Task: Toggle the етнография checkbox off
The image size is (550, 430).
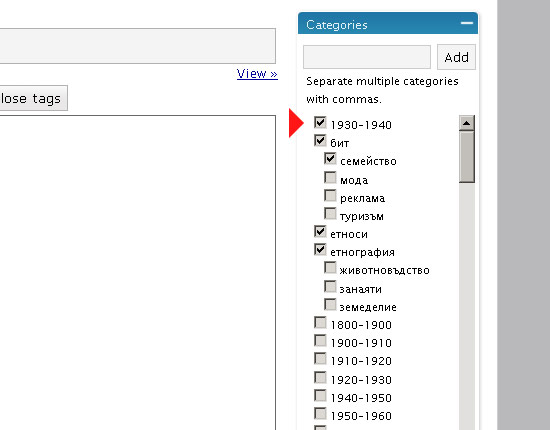Action: click(x=320, y=250)
